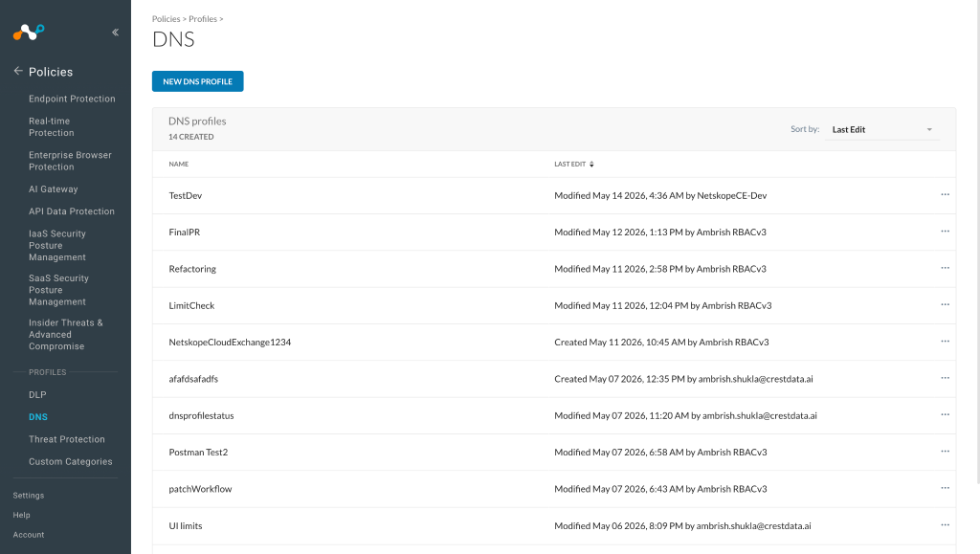
Task: Open AI Gateway in sidebar
Action: [x=54, y=189]
